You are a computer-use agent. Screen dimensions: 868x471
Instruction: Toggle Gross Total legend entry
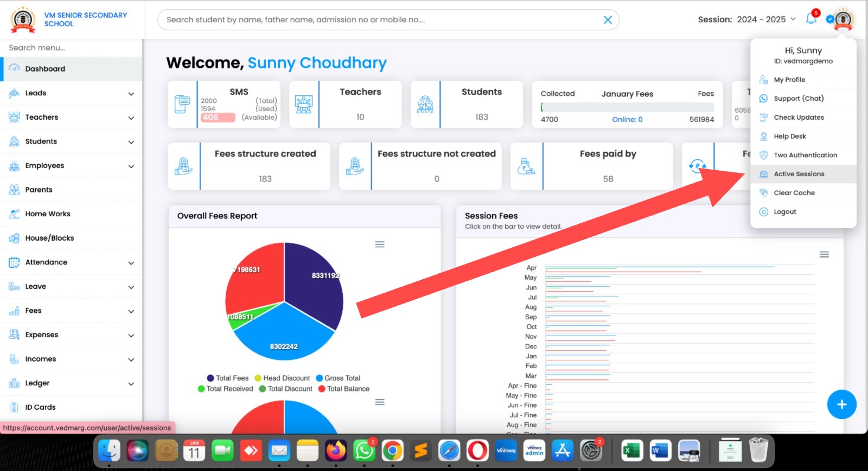338,378
